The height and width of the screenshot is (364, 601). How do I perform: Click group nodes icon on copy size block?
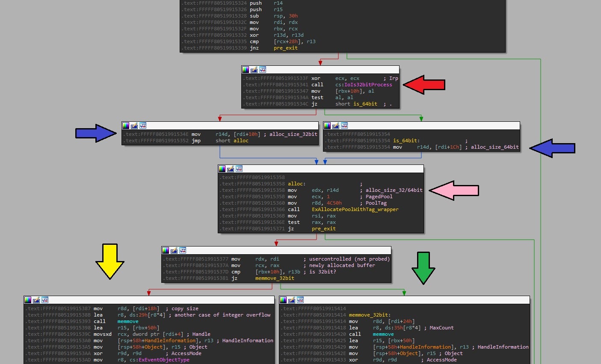coord(45,300)
